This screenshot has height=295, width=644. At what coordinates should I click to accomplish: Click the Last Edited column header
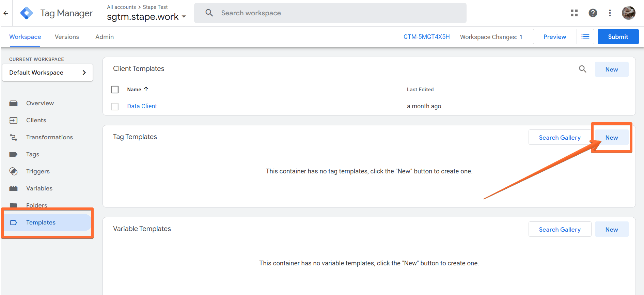point(420,89)
